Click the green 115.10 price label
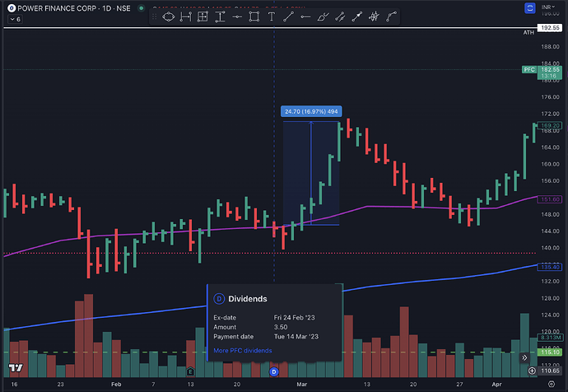 (x=550, y=352)
